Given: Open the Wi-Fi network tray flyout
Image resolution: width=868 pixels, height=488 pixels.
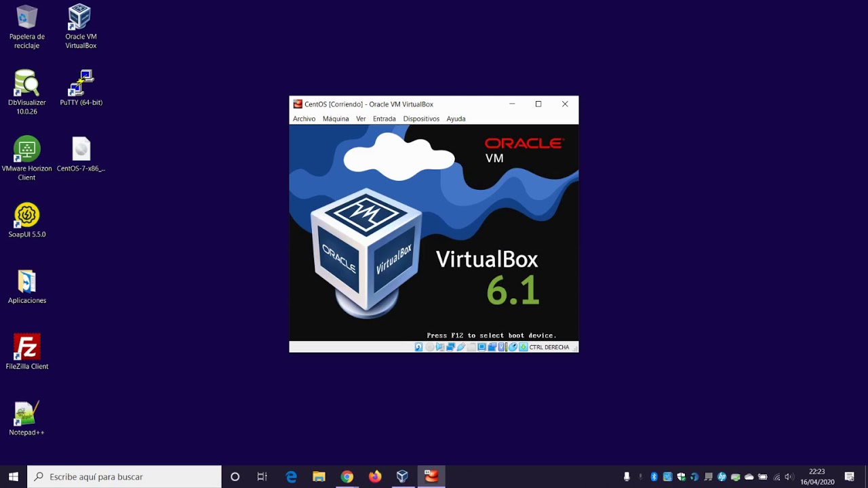Looking at the screenshot, I should coord(776,476).
